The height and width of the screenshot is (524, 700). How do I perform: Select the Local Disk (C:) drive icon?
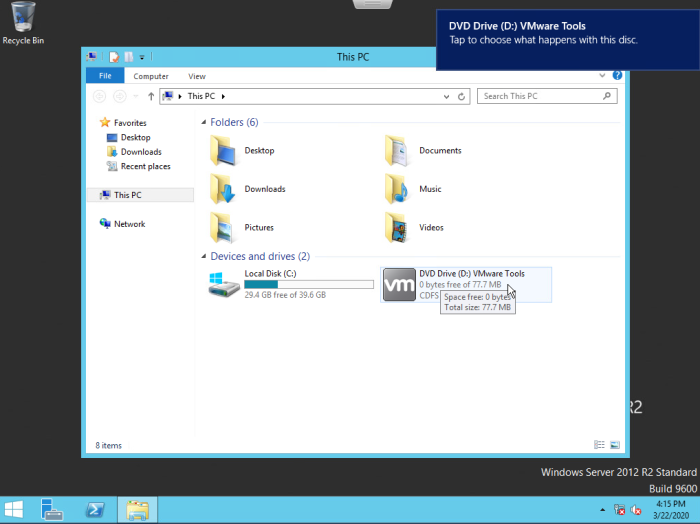224,284
